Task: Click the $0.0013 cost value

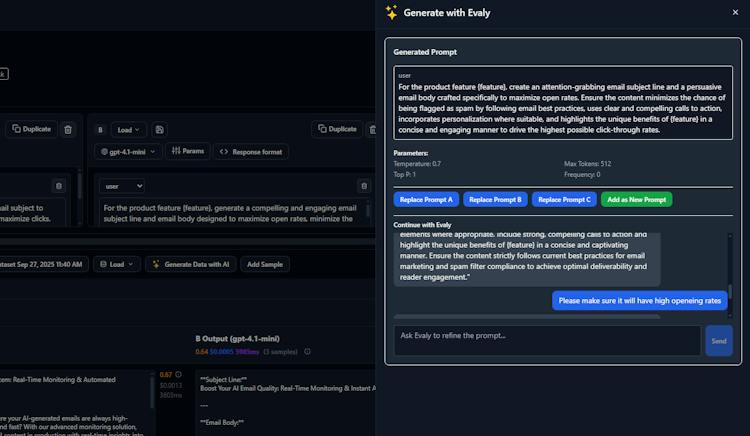Action: coord(170,385)
